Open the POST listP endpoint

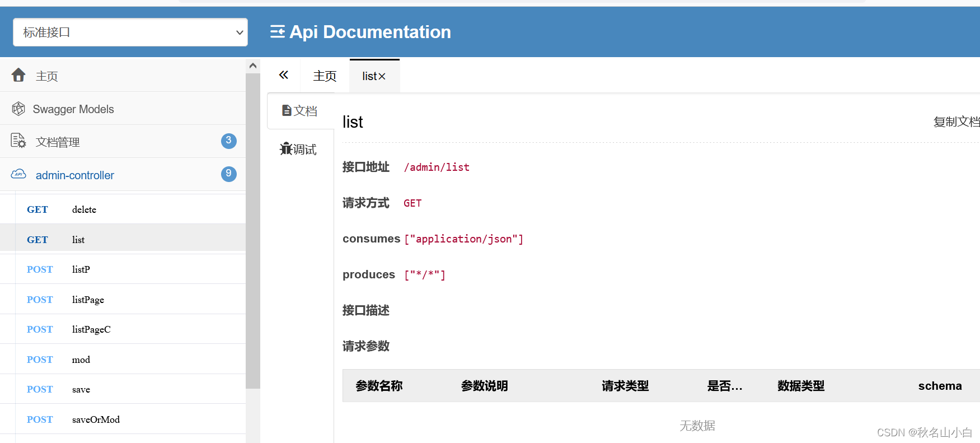click(x=123, y=269)
